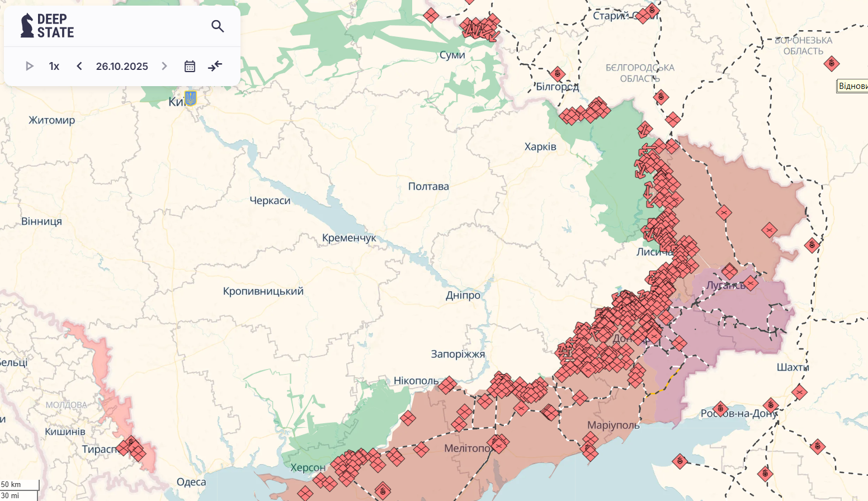Open the calendar date picker icon
Image resolution: width=868 pixels, height=501 pixels.
[190, 67]
